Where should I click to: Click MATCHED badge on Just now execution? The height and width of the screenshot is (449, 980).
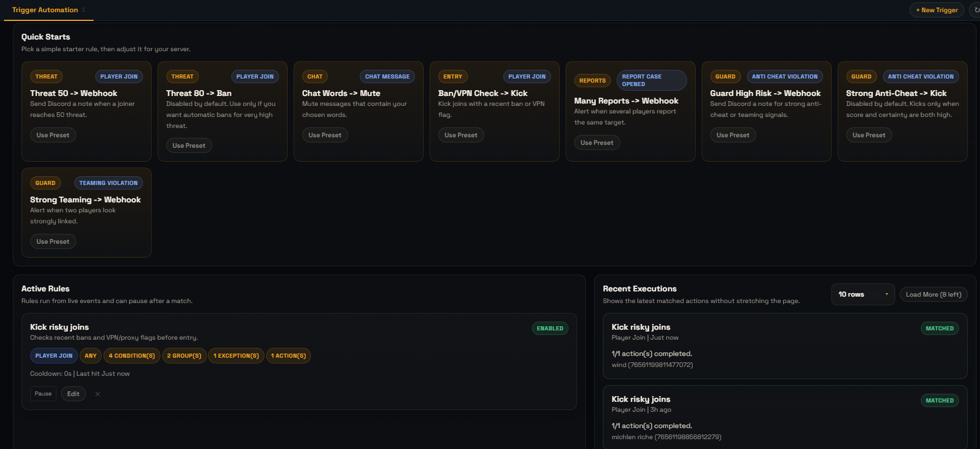coord(939,329)
